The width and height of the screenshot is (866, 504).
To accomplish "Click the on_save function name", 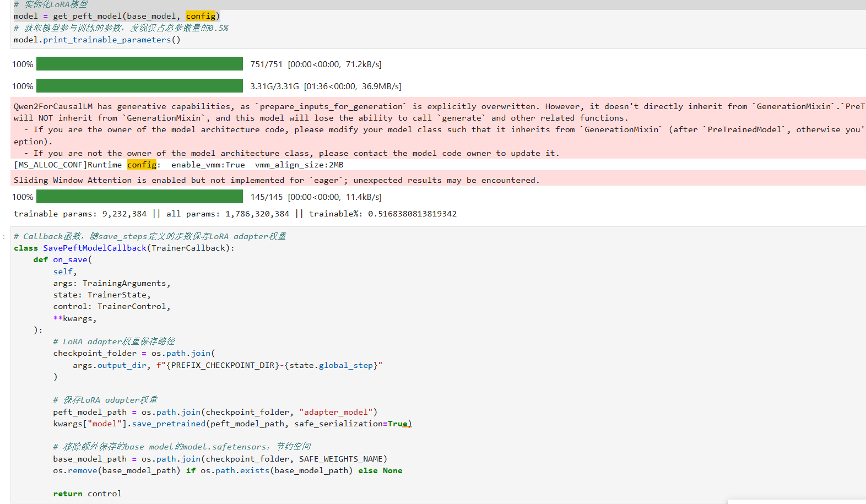I will (70, 259).
